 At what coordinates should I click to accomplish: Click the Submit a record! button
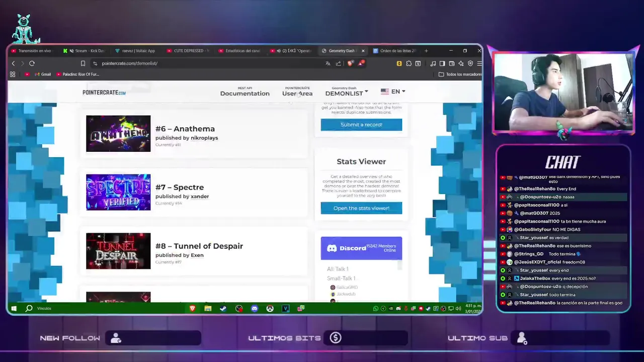361,125
